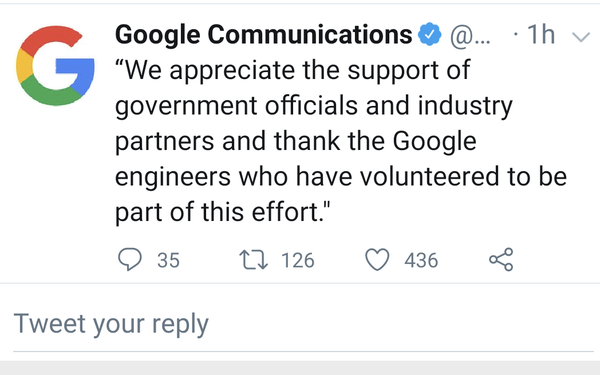Image resolution: width=600 pixels, height=375 pixels.
Task: Like the tweet with heart icon
Action: point(377,259)
